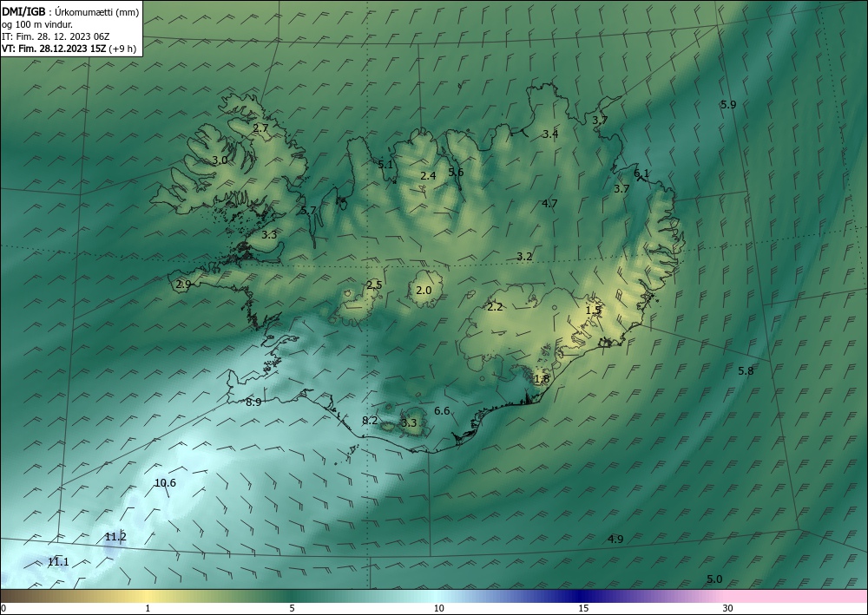Click the 3.4 value in the northeast
The image size is (868, 615).
pyautogui.click(x=550, y=134)
